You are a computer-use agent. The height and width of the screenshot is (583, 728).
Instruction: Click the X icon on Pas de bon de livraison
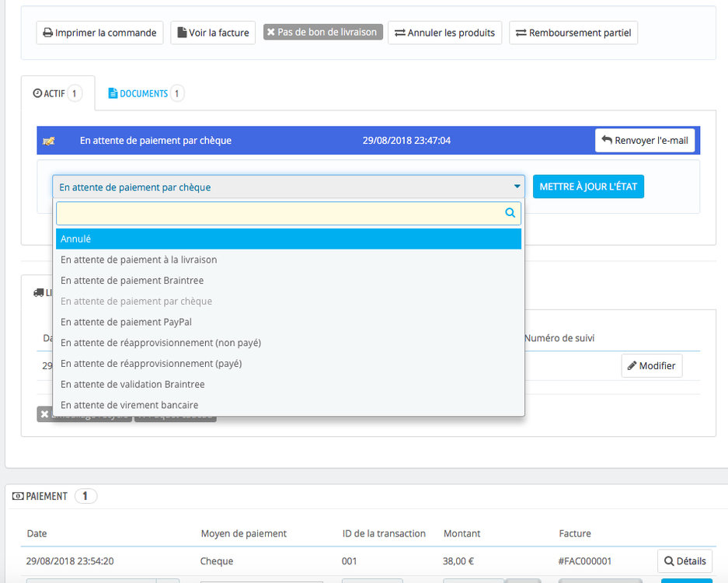pyautogui.click(x=271, y=32)
